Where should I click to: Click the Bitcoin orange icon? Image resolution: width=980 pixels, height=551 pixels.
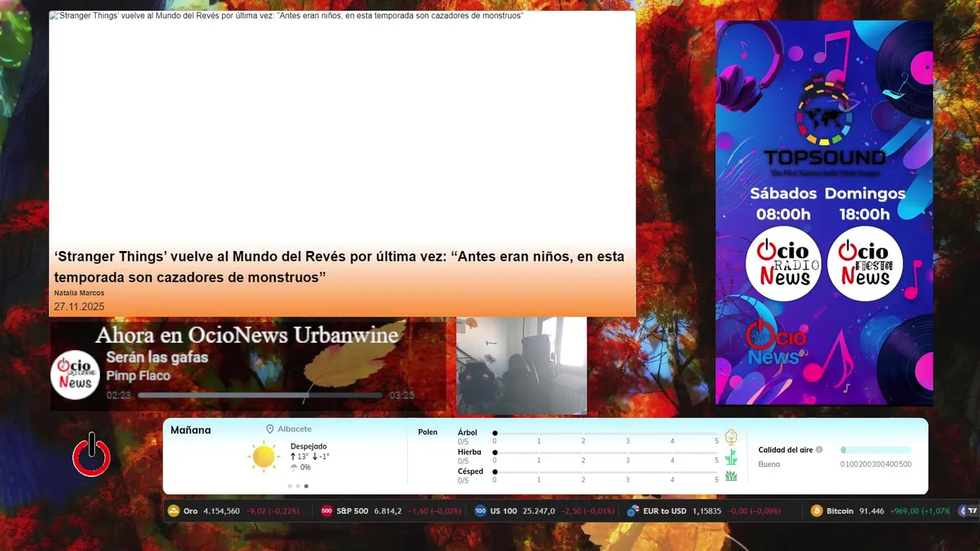click(x=817, y=510)
